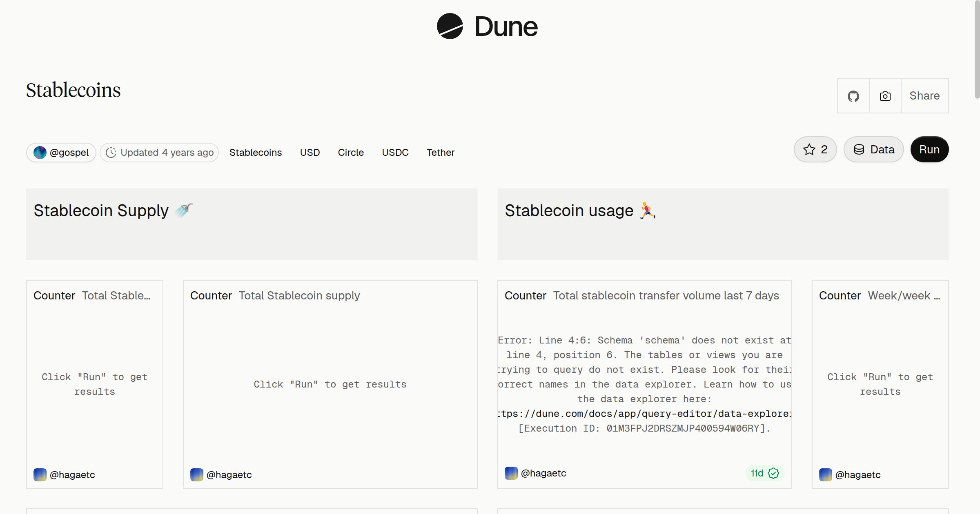Screen dimensions: 980x514
Task: Select the Stablecoins tag
Action: pyautogui.click(x=256, y=153)
